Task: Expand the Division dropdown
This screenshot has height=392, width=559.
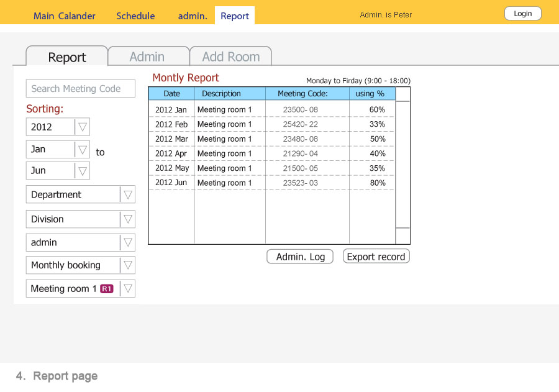Action: (81, 219)
